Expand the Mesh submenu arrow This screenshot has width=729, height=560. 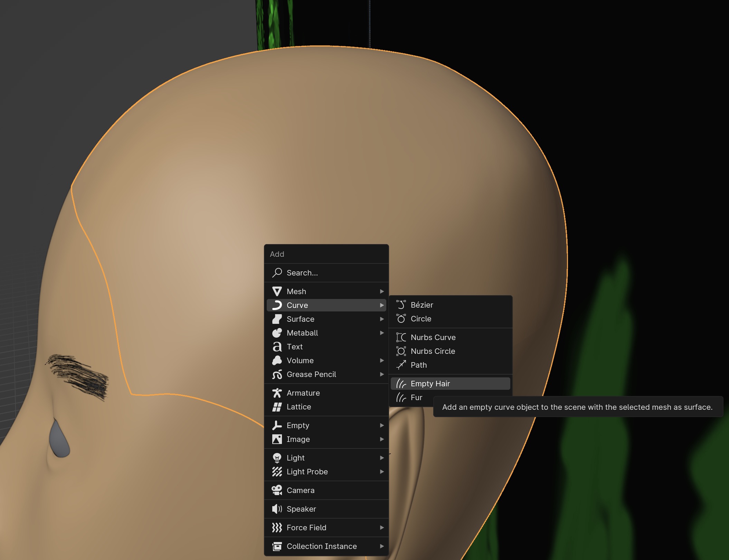[382, 291]
